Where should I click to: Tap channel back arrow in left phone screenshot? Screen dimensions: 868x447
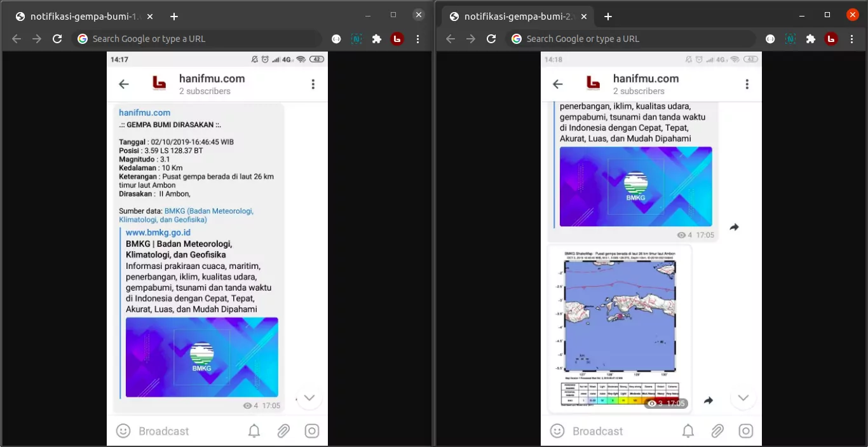124,84
